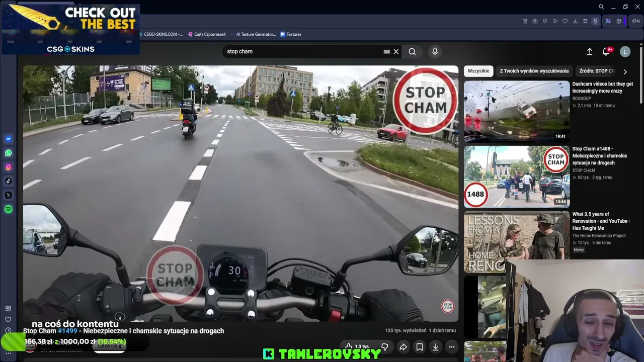Download the video with the download icon
The width and height of the screenshot is (644, 362).
point(436,347)
